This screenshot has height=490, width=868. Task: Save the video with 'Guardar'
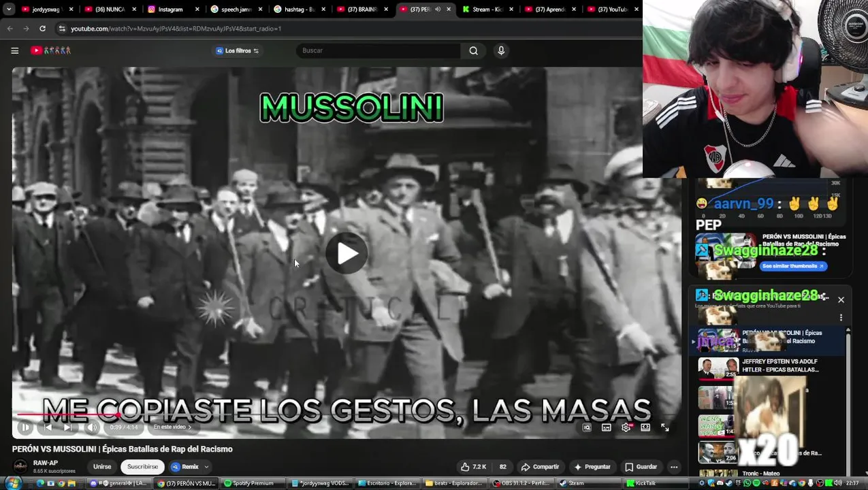click(641, 467)
